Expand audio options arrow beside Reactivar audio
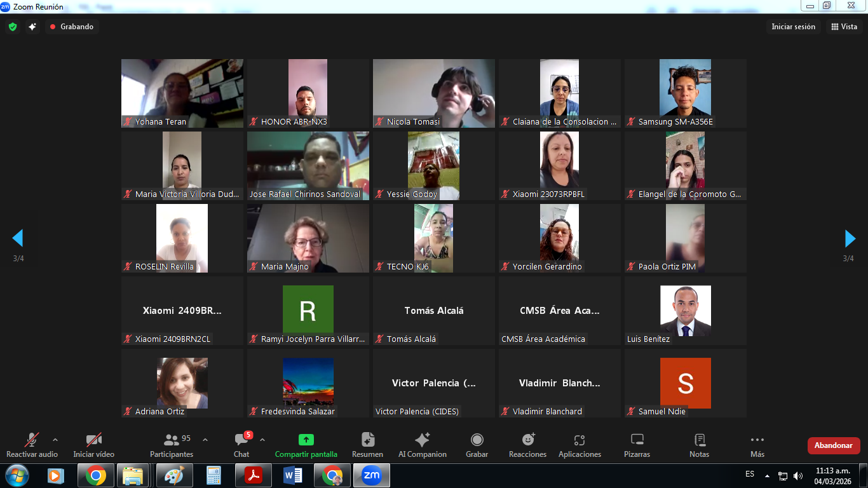Screen dimensions: 868x488 pos(55,440)
